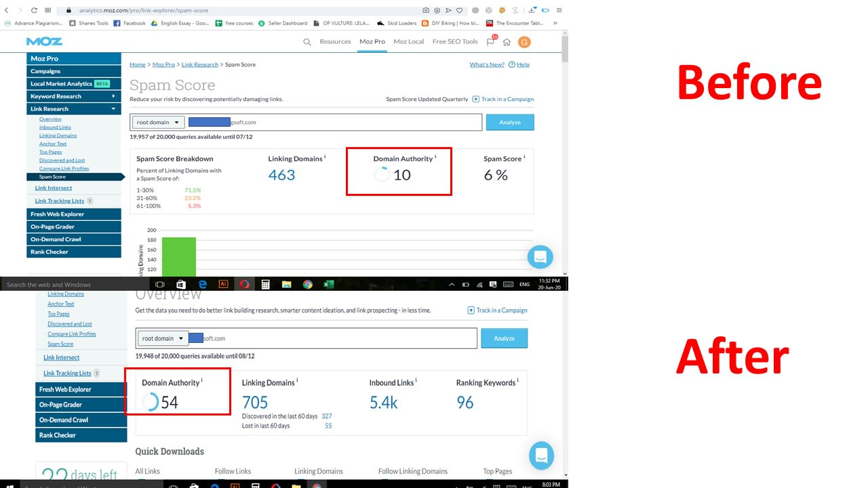
Task: Open the root domain dropdown on the Spam Score page
Action: point(159,123)
